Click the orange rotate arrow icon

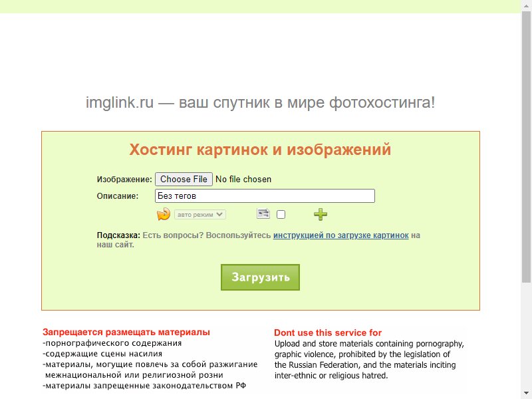pos(163,214)
